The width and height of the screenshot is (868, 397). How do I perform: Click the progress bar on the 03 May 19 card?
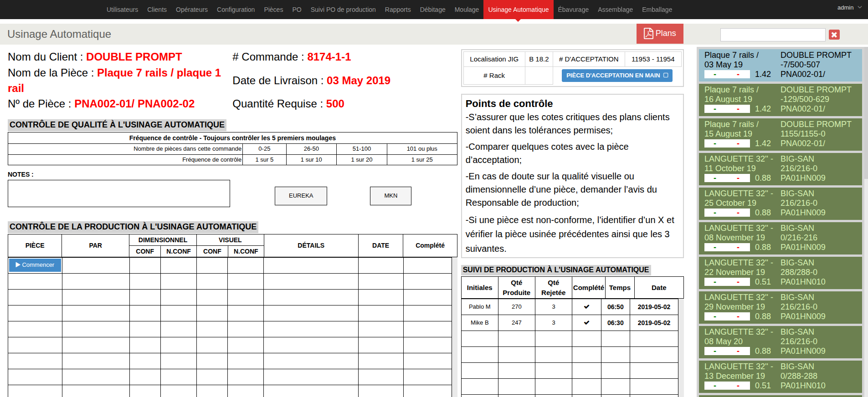727,74
